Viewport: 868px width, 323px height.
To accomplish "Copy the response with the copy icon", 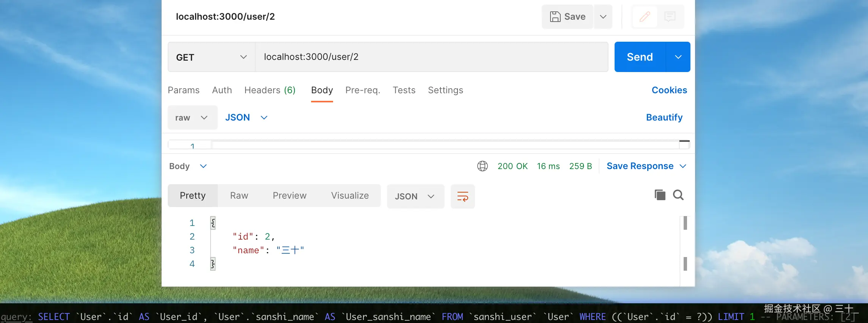I will 660,195.
